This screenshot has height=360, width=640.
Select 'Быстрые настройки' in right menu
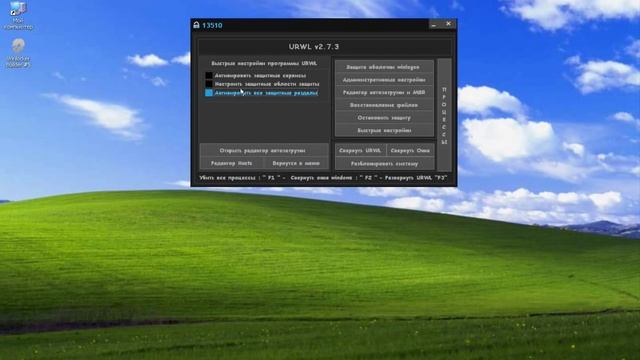pyautogui.click(x=384, y=130)
